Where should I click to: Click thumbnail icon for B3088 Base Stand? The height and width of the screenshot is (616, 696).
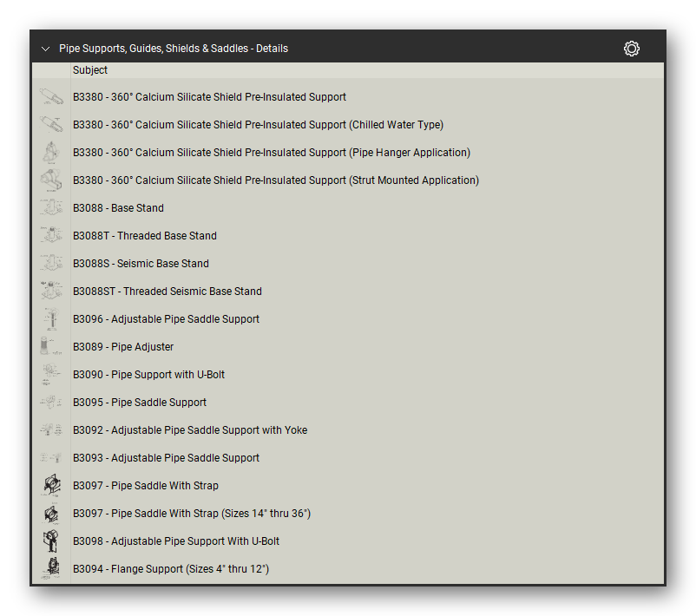point(51,207)
